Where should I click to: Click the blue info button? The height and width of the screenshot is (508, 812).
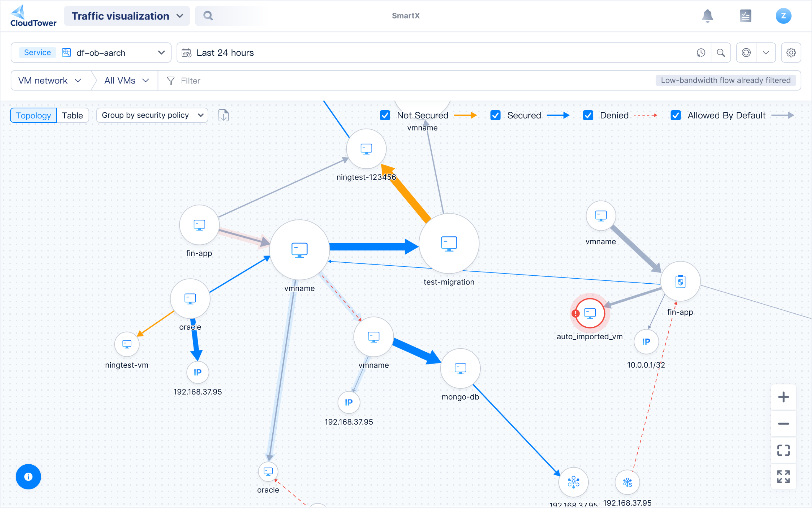tap(28, 476)
